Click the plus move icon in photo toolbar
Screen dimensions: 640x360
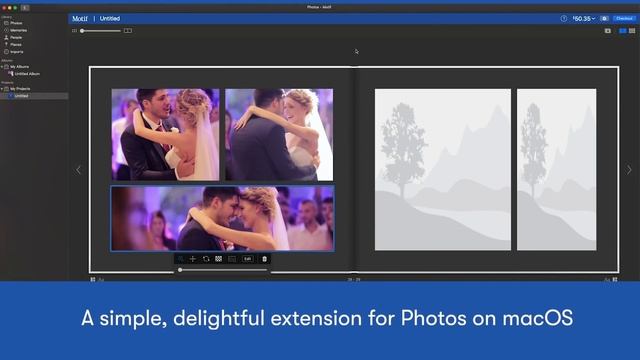pos(193,259)
